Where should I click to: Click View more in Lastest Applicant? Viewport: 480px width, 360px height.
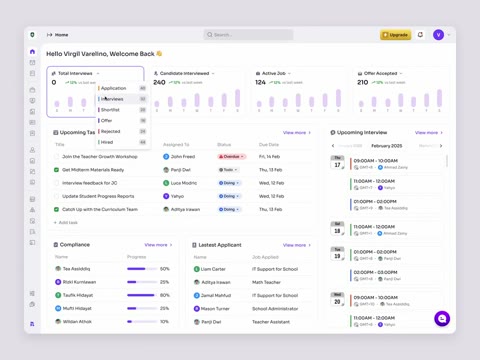click(x=297, y=245)
